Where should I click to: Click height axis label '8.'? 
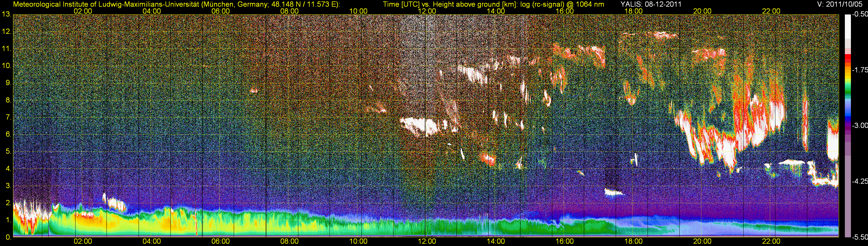[x=8, y=100]
